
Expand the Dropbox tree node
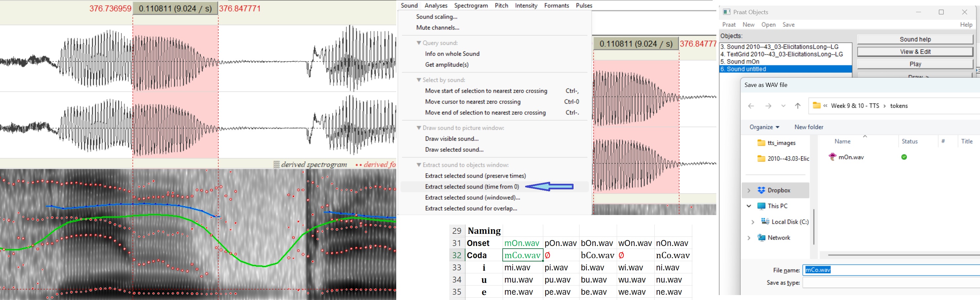pos(749,190)
